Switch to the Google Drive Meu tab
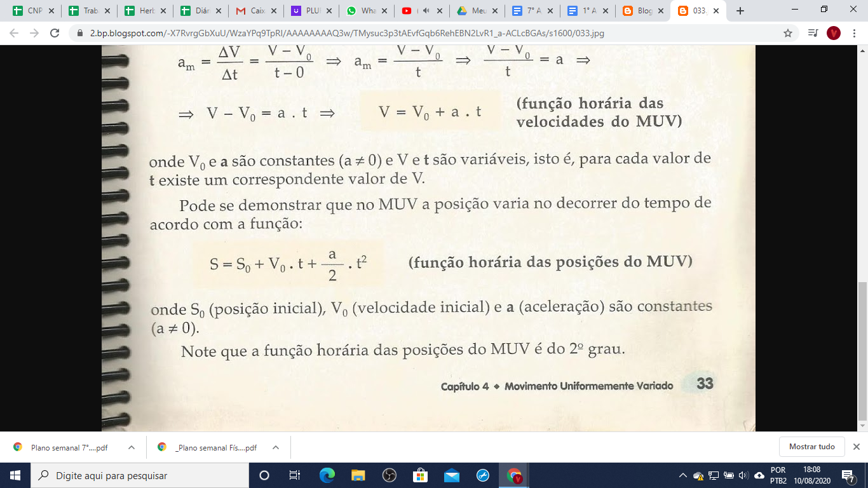This screenshot has width=868, height=488. [x=477, y=11]
